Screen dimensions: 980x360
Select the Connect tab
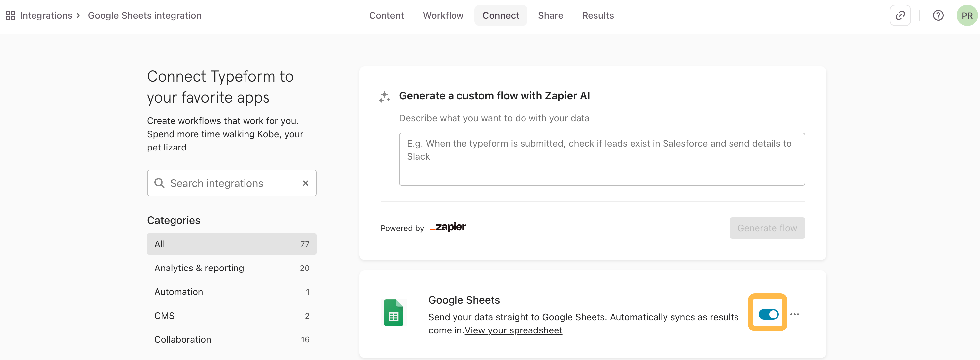coord(501,15)
